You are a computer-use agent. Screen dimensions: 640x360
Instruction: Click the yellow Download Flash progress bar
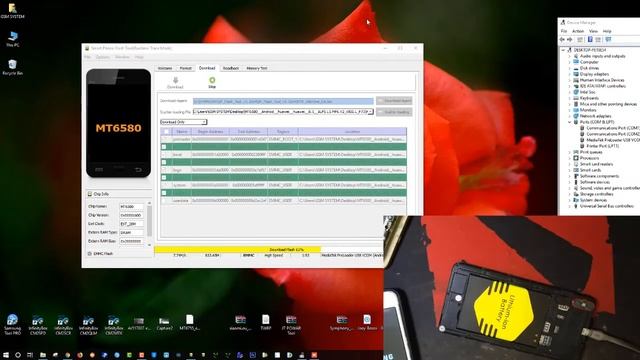[x=238, y=249]
